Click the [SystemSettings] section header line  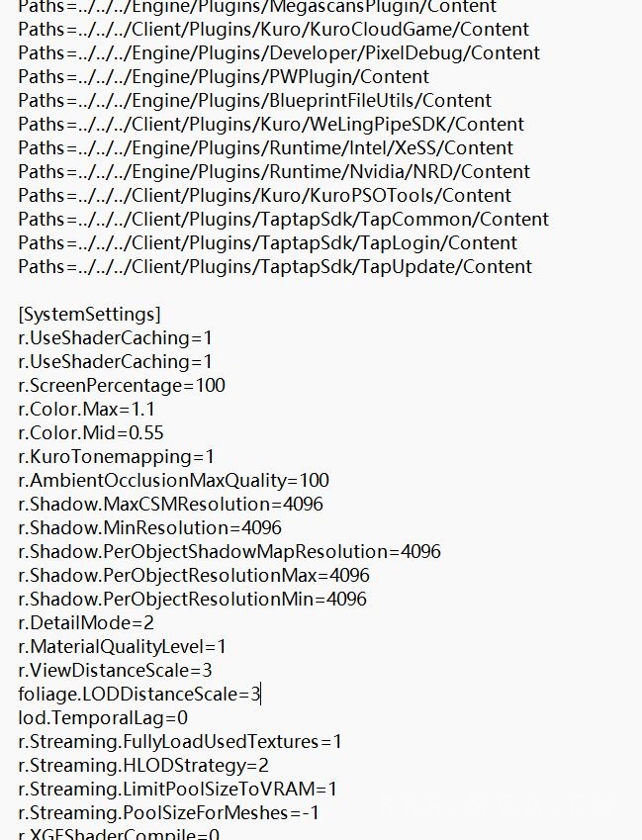[89, 315]
